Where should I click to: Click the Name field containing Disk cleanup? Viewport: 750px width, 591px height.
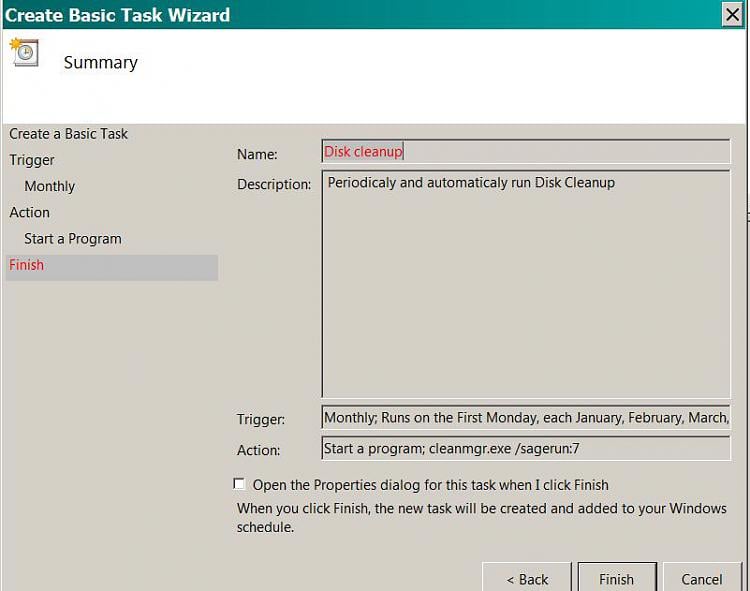526,152
